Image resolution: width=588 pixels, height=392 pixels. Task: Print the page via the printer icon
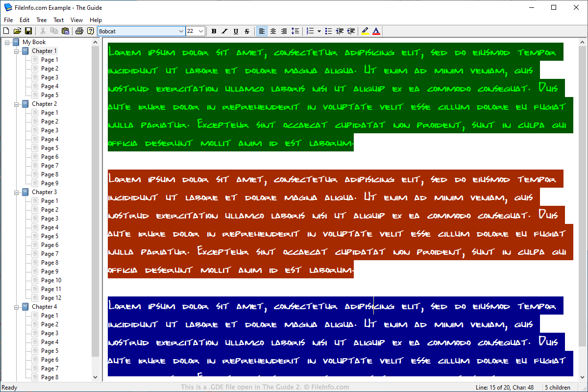click(79, 31)
